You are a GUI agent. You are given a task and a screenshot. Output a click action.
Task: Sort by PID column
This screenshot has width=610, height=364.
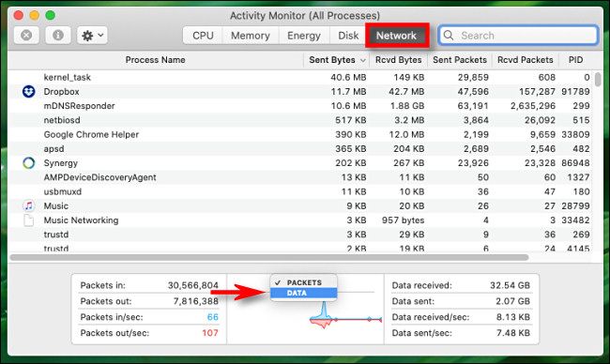pyautogui.click(x=576, y=60)
